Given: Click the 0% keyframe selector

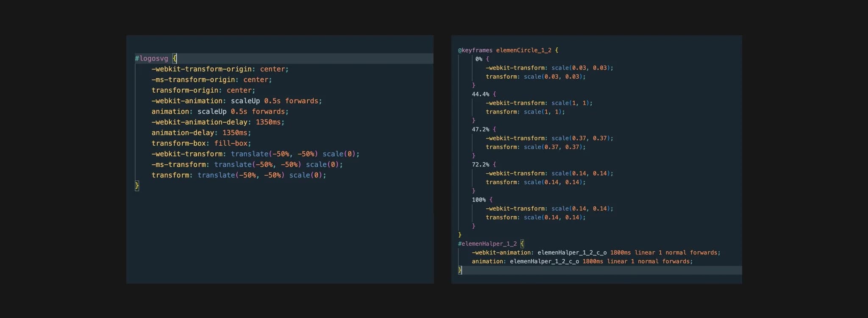Looking at the screenshot, I should [x=479, y=59].
